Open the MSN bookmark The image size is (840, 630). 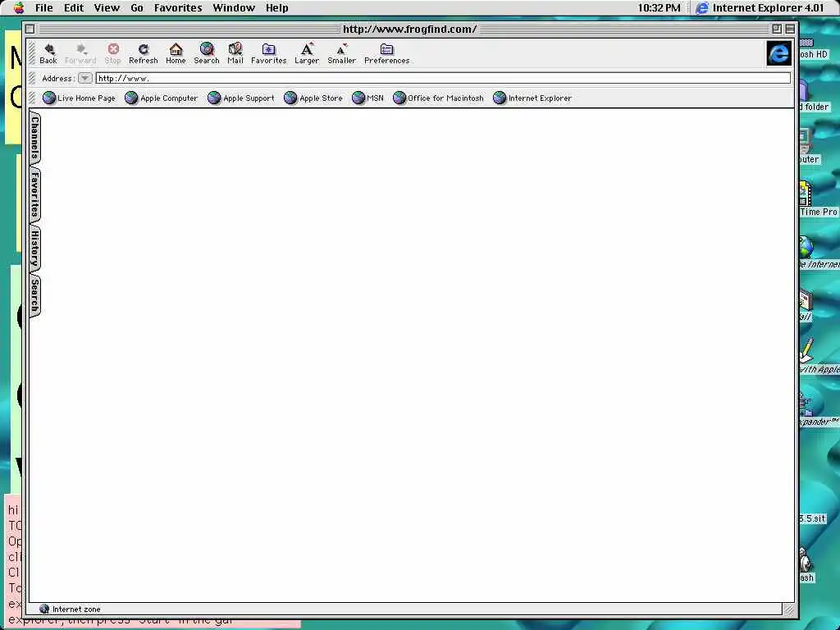pos(368,98)
